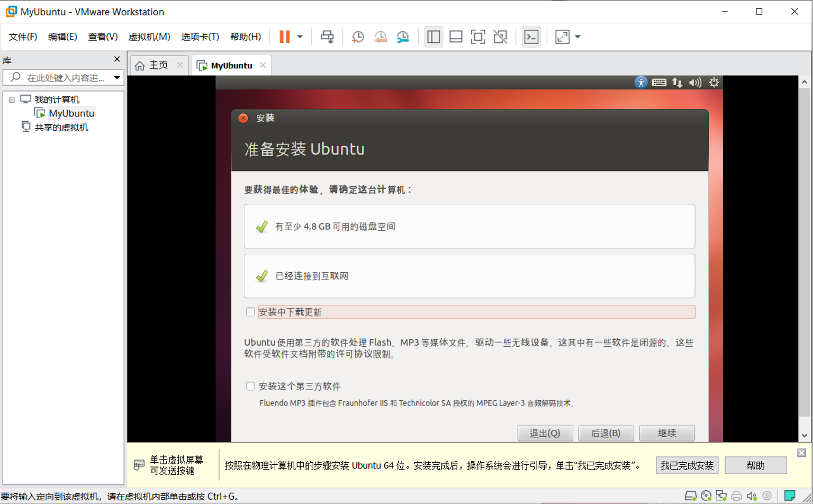Click the volume indicator in the Ubuntu guest
Viewport: 813px width, 504px height.
(x=695, y=83)
